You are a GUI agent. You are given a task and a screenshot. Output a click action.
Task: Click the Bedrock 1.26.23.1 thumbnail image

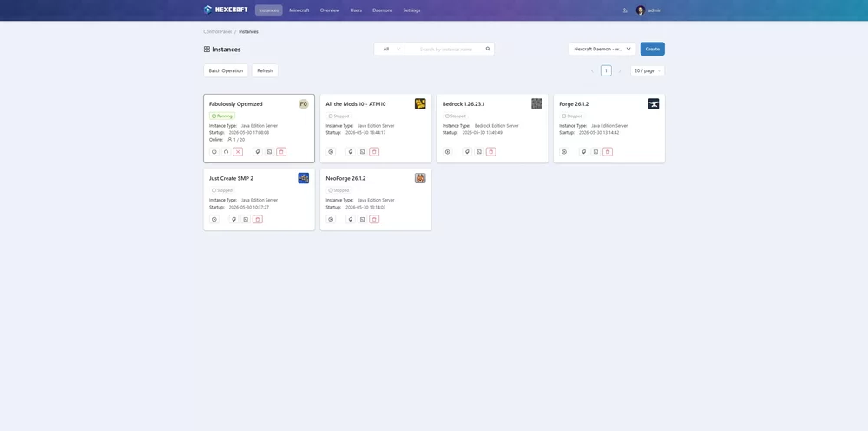click(537, 103)
